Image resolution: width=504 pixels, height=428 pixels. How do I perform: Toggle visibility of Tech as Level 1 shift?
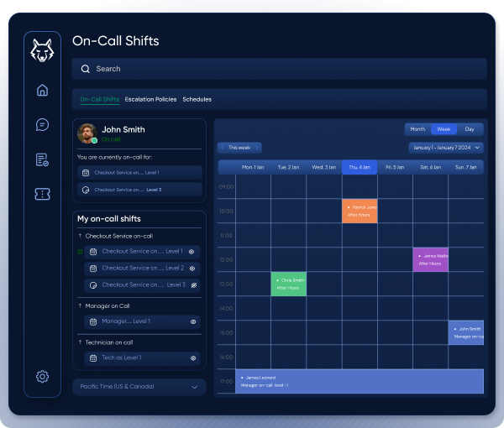click(192, 358)
